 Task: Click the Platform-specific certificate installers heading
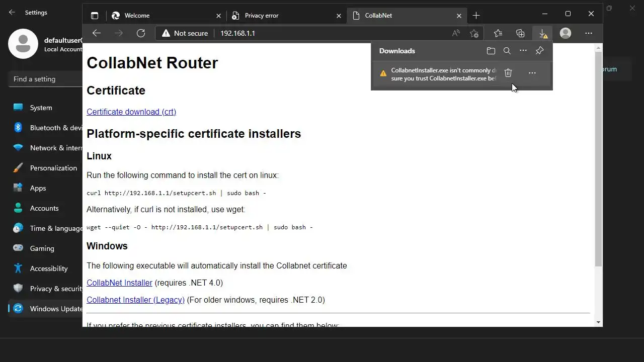pyautogui.click(x=194, y=134)
